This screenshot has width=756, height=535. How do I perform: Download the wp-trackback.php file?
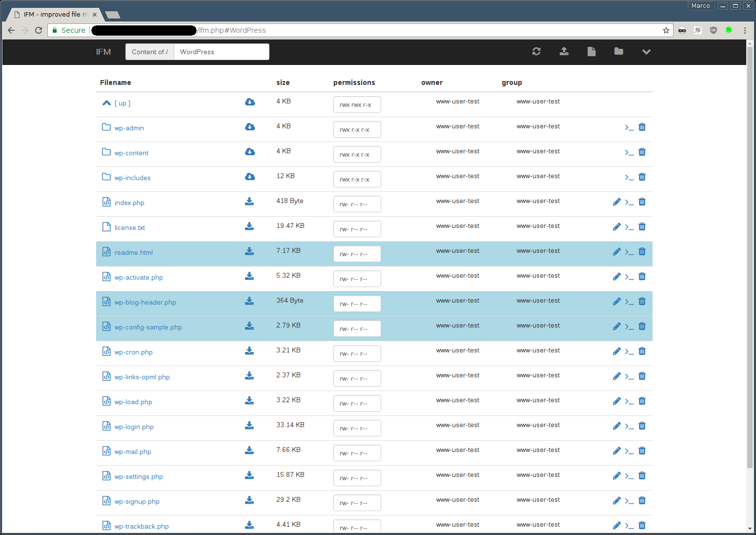(x=249, y=525)
